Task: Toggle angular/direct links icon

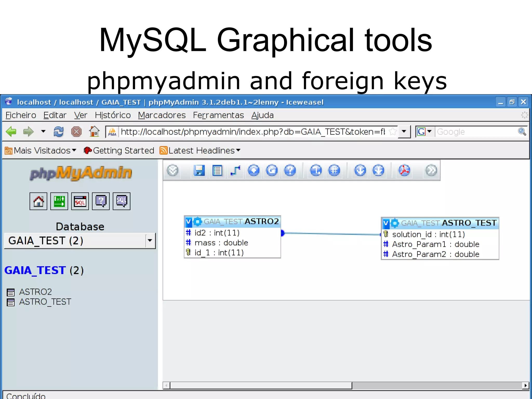Action: [x=316, y=170]
